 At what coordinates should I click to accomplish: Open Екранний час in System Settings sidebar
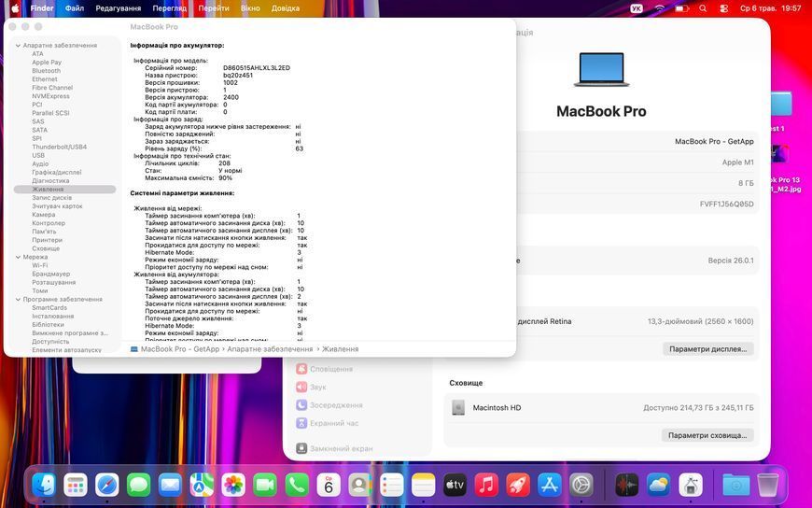pyautogui.click(x=328, y=424)
